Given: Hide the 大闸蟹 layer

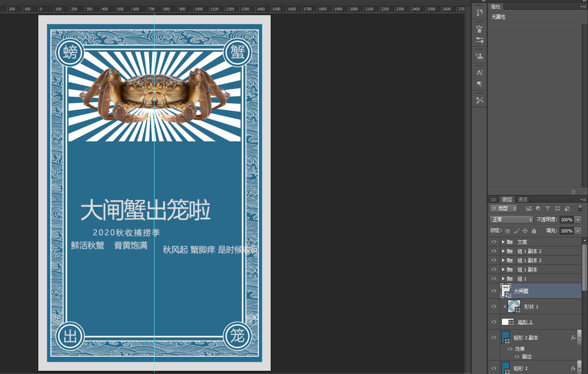Looking at the screenshot, I should (494, 291).
